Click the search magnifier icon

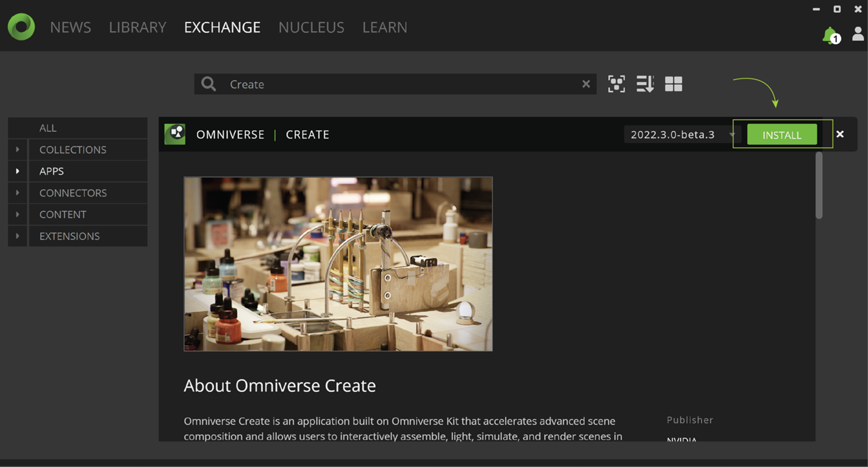coord(209,84)
